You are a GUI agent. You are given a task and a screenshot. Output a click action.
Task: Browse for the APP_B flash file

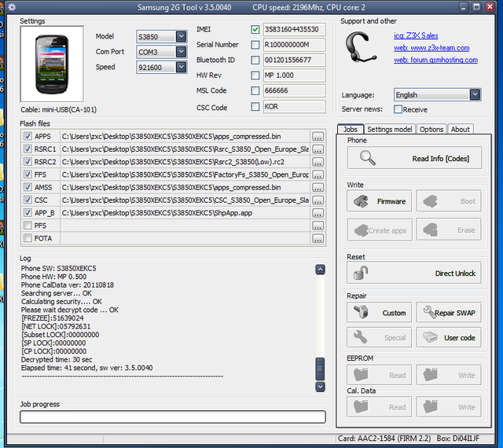pos(318,213)
